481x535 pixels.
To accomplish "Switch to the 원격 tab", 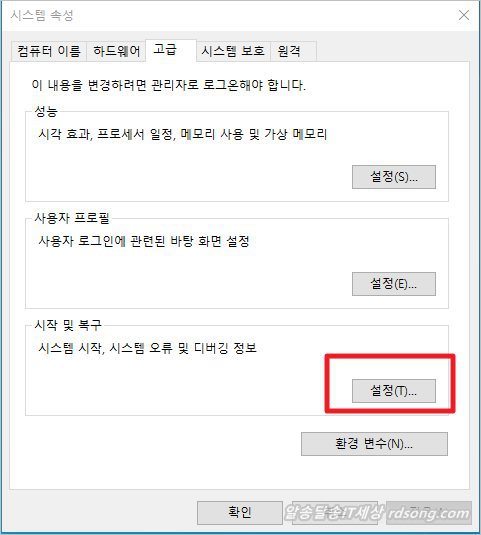I will (293, 51).
